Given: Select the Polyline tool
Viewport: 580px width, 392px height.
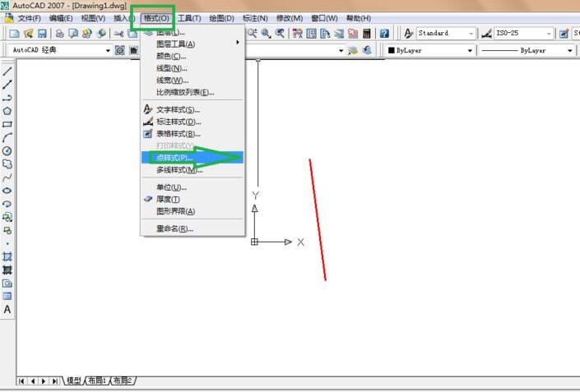Looking at the screenshot, I should point(7,98).
